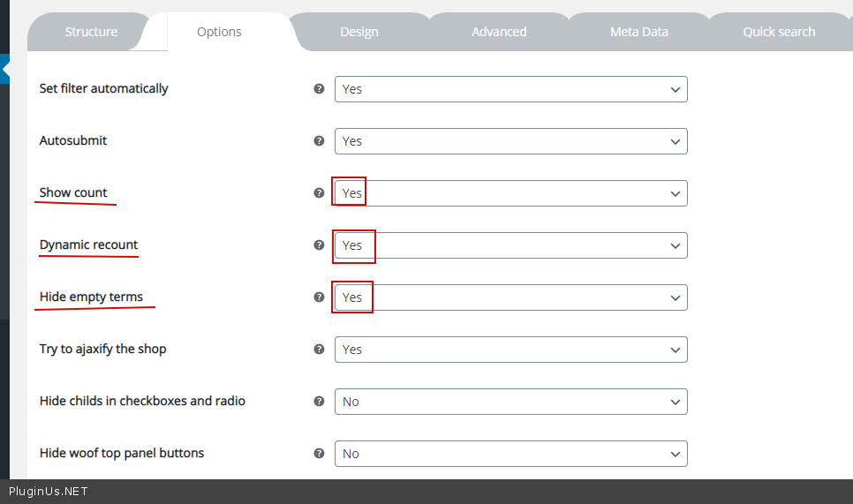Open the Design tab
The image size is (853, 504).
[x=359, y=32]
